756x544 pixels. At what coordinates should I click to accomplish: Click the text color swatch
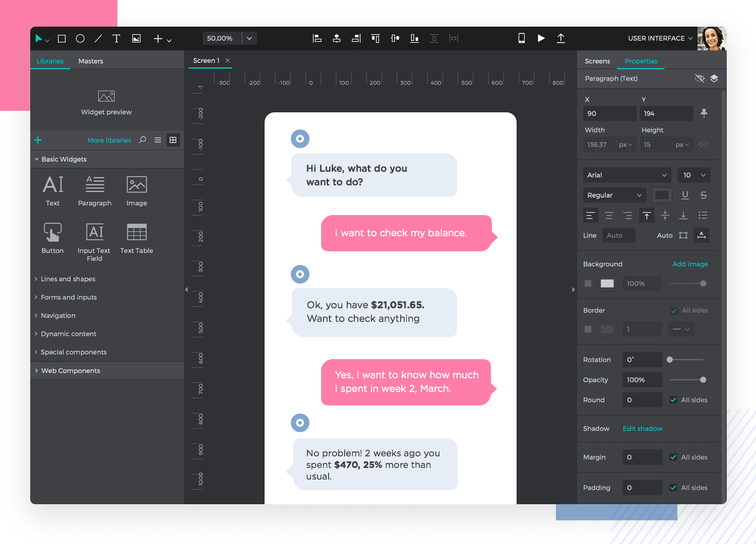click(x=662, y=195)
